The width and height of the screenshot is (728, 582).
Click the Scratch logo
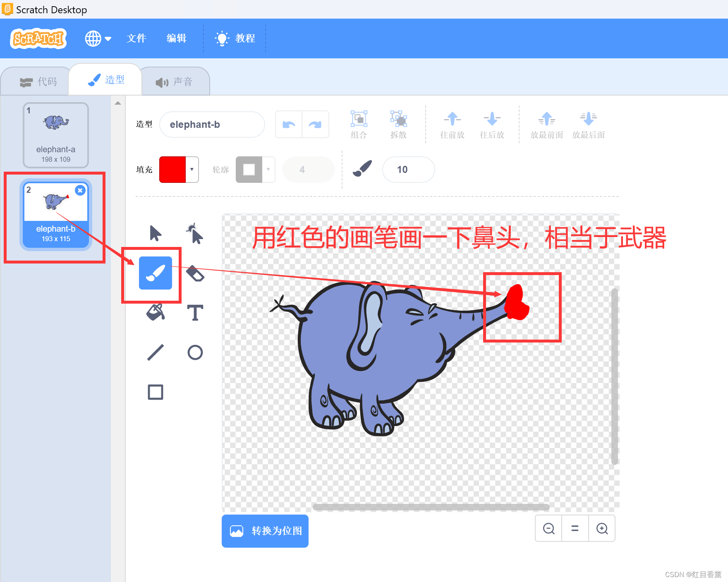[38, 38]
